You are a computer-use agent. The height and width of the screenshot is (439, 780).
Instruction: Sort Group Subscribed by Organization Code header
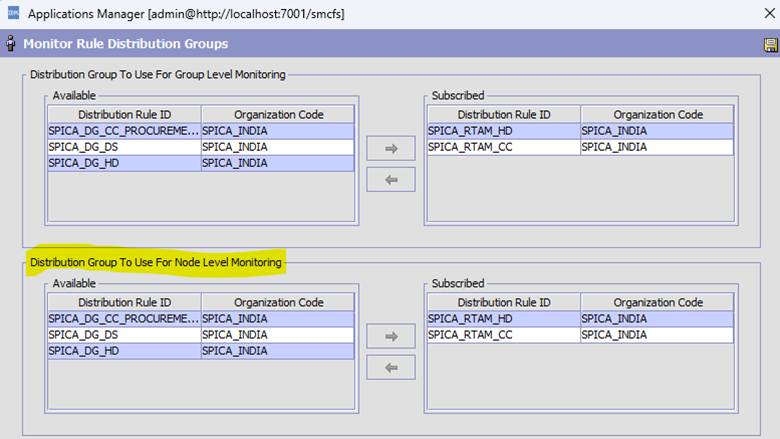click(657, 115)
